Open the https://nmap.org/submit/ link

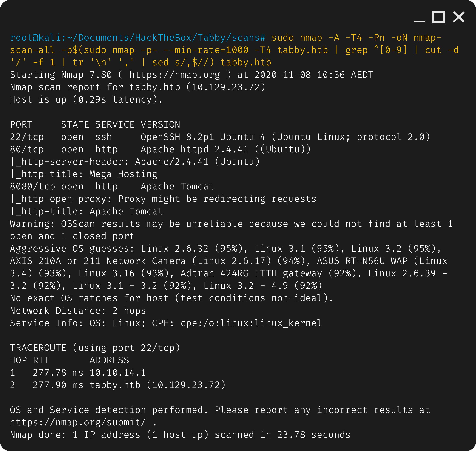tap(77, 422)
